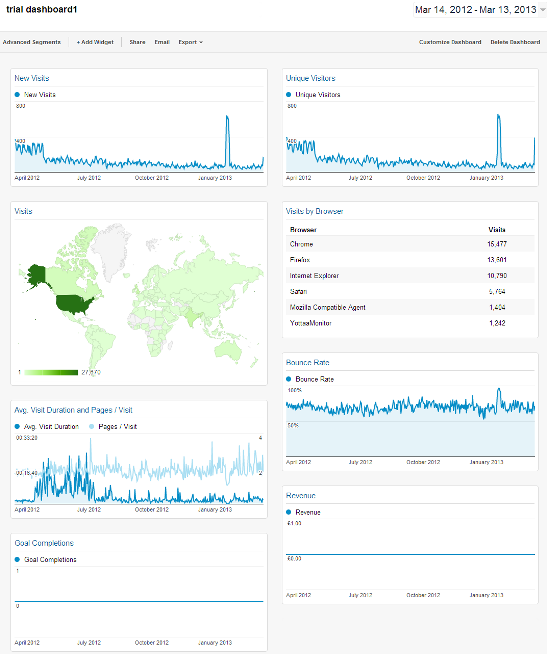Click the 15,477 visits value
Image resolution: width=547 pixels, height=654 pixels.
(497, 244)
